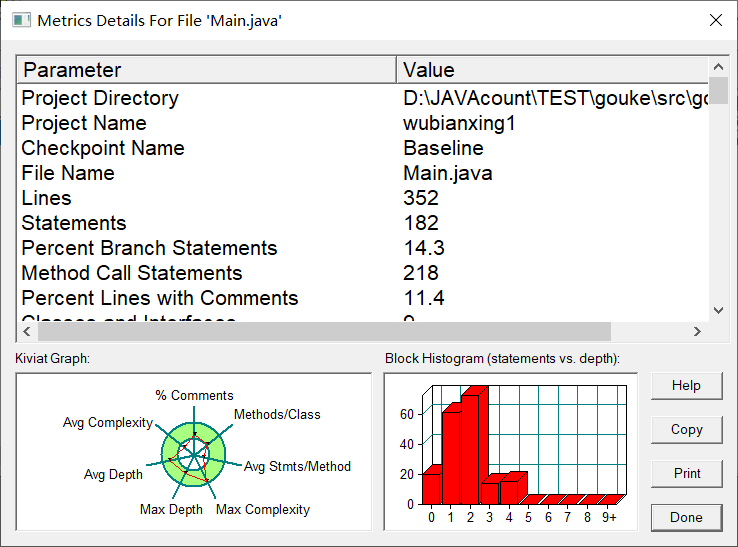The image size is (738, 547).
Task: Click the '% Comments' Kiviat label
Action: (x=194, y=395)
